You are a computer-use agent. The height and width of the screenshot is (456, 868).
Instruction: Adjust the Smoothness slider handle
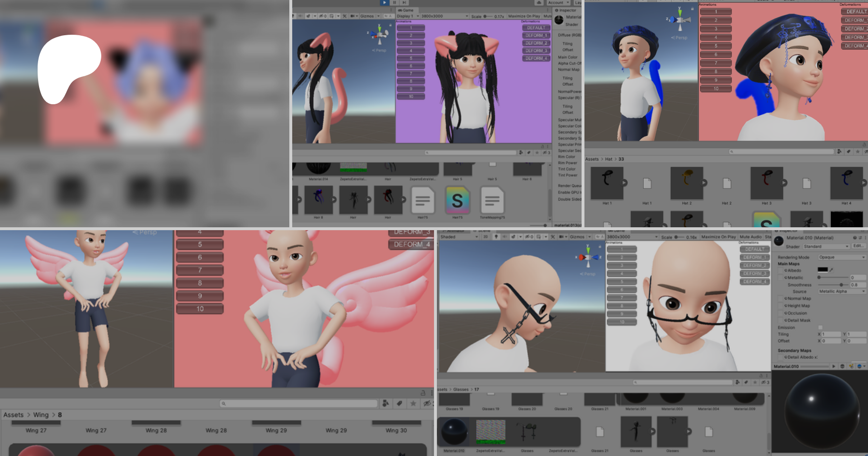tap(841, 285)
